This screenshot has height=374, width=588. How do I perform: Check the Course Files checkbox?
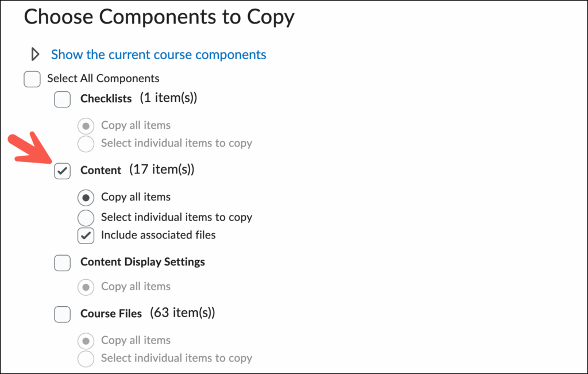(x=62, y=314)
